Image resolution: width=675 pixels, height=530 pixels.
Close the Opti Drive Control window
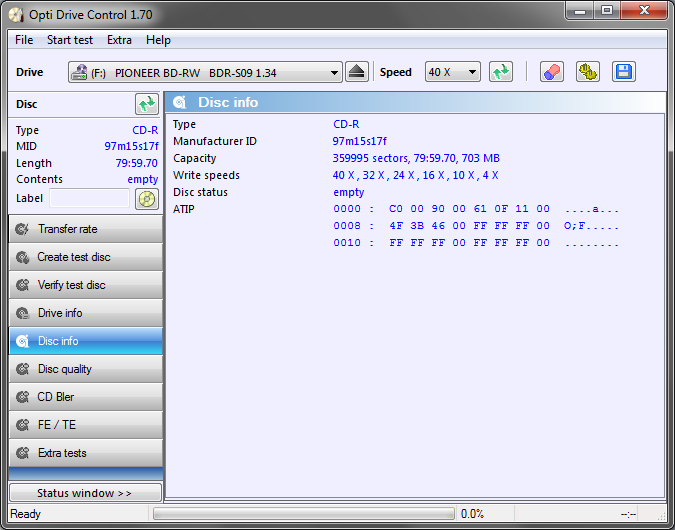644,11
